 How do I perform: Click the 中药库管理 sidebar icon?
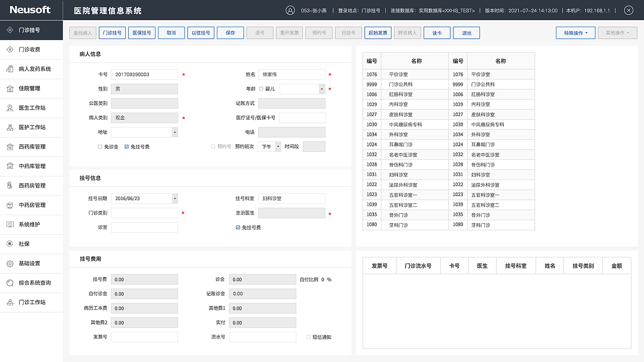click(10, 166)
